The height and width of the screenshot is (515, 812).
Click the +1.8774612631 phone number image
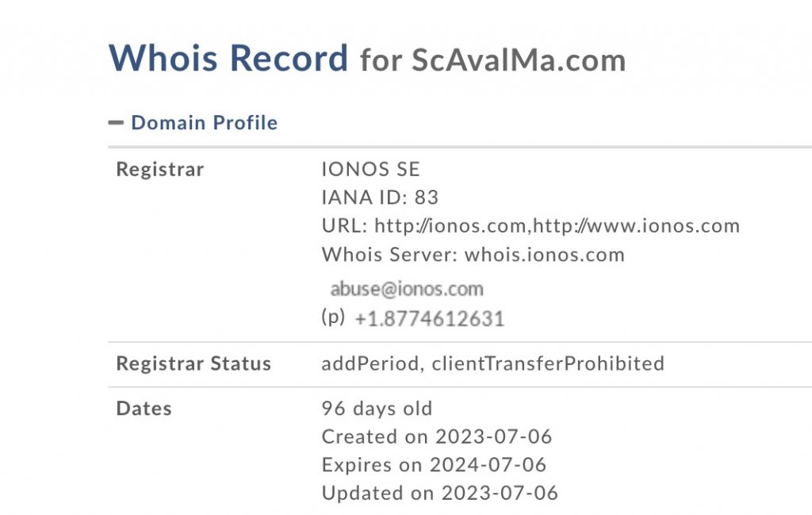pos(429,319)
